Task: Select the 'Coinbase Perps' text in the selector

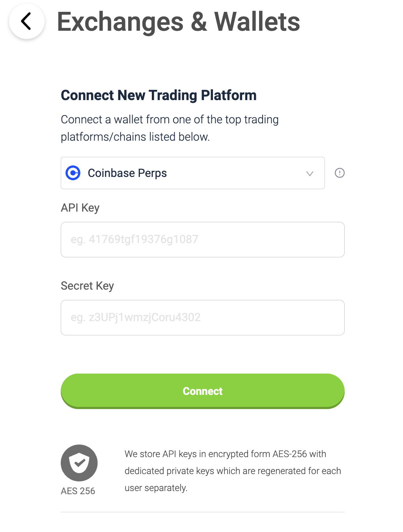Action: point(127,173)
